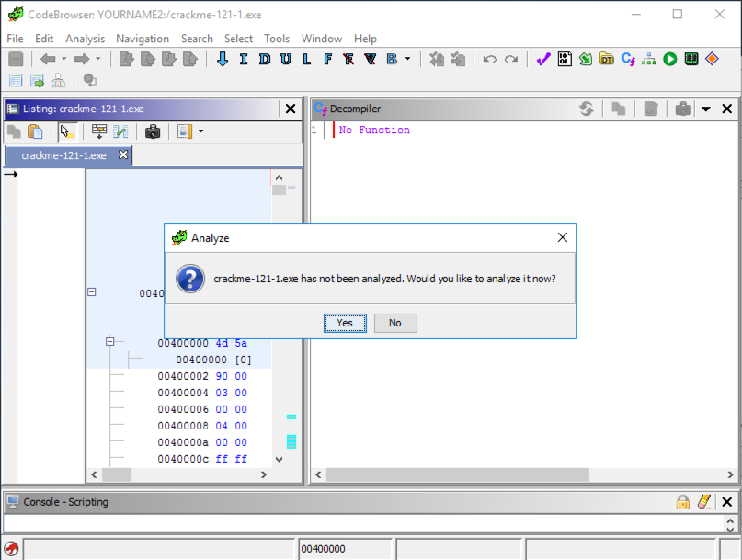Open the Window menu
This screenshot has height=560, width=742.
322,39
